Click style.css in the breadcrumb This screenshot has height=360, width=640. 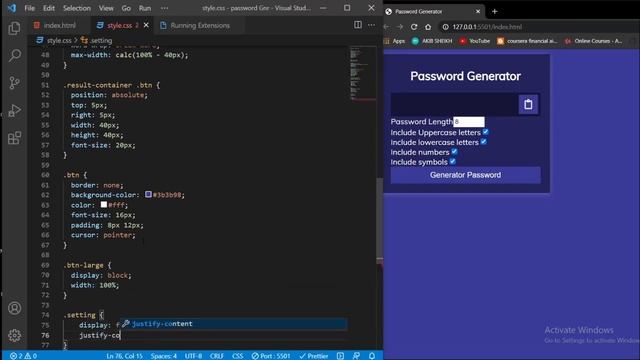(59, 40)
